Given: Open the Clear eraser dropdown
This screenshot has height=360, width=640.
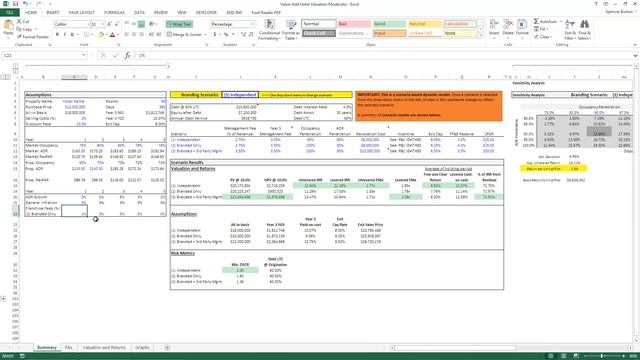Looking at the screenshot, I should point(542,37).
